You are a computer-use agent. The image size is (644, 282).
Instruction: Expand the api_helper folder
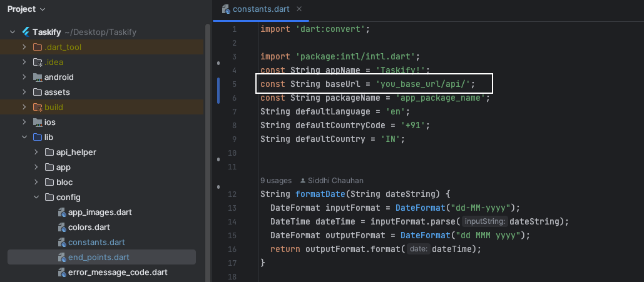tap(36, 152)
